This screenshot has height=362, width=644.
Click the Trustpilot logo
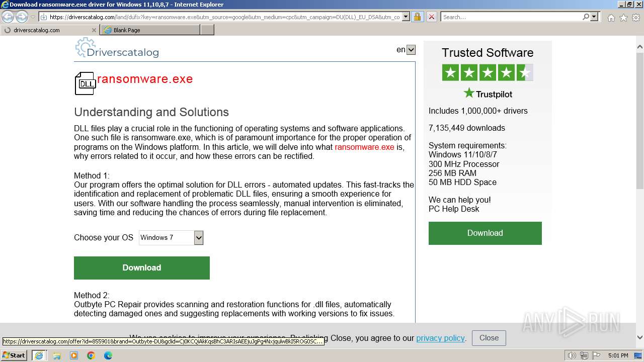coord(488,94)
